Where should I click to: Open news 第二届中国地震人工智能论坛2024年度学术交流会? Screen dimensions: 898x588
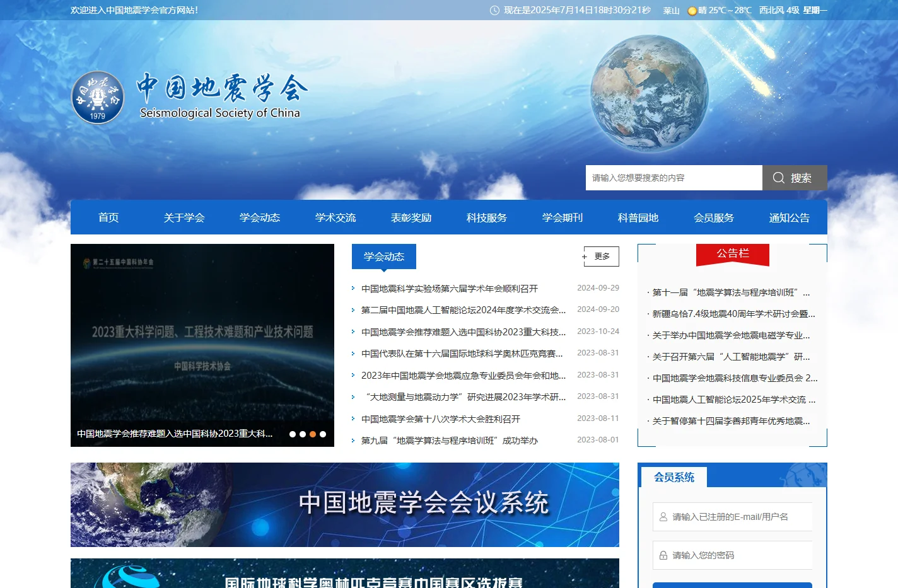(464, 310)
